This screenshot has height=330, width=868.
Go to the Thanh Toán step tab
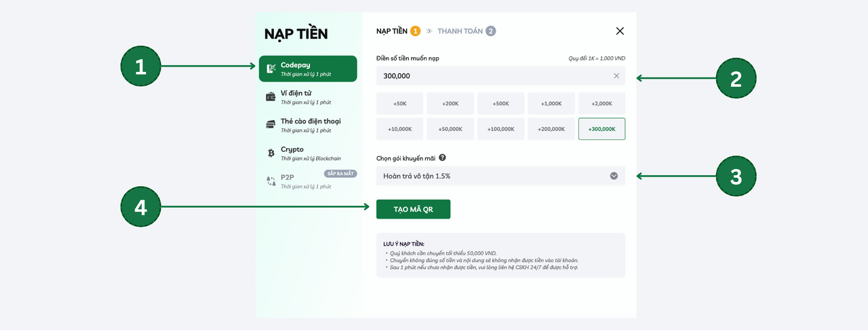pos(460,31)
